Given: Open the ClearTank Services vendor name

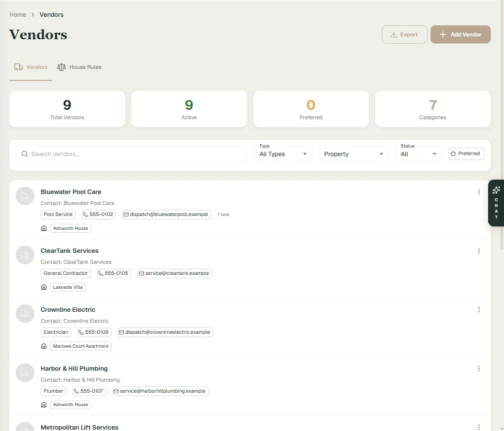Looking at the screenshot, I should click(x=69, y=250).
